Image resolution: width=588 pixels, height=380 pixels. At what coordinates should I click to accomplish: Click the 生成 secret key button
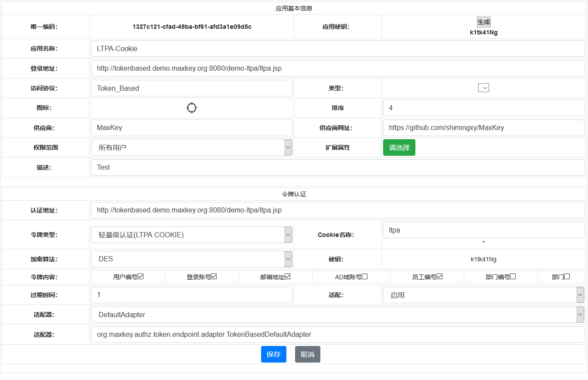[483, 22]
